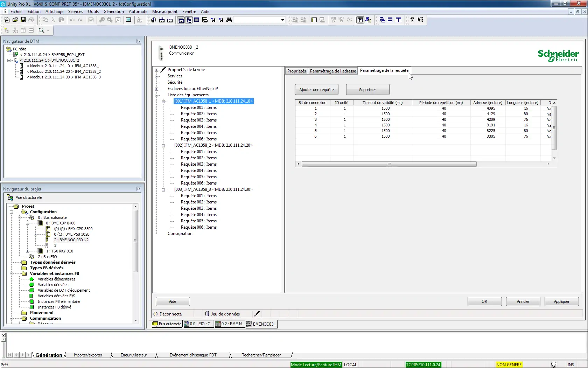Switch to the Paramétrage de l adresse tab
This screenshot has width=588, height=368.
pyautogui.click(x=333, y=71)
